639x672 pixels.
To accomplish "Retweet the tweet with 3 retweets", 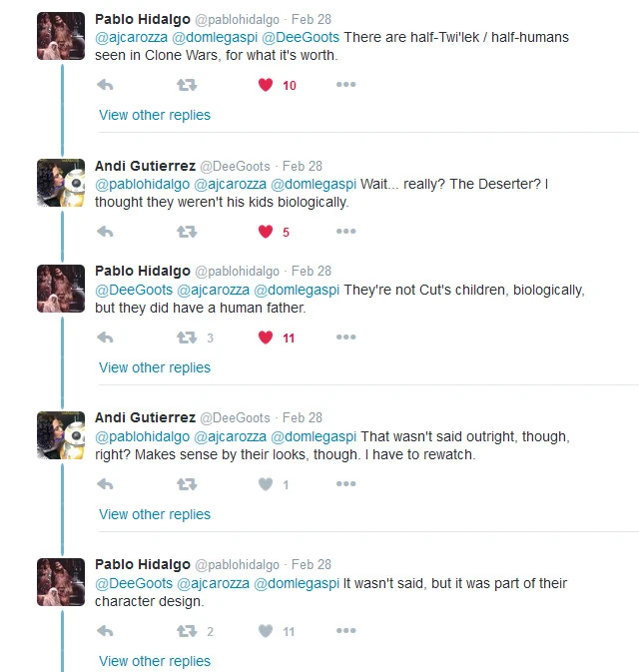I will coord(187,337).
